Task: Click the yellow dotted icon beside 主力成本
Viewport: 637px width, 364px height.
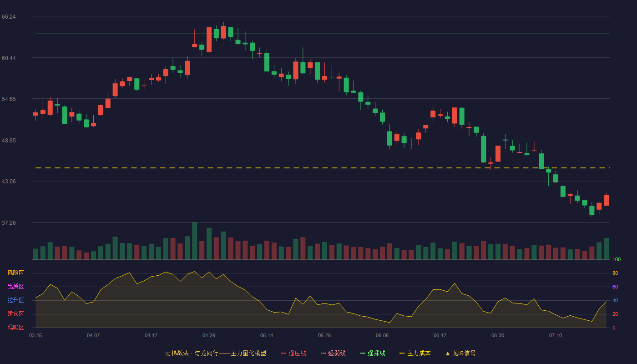Action: (x=402, y=353)
